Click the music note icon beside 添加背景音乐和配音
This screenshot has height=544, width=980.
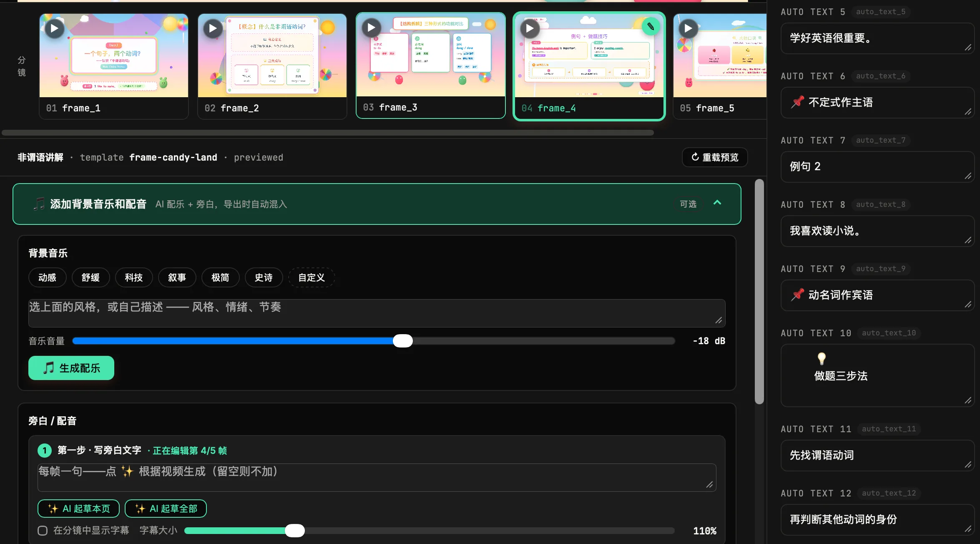[x=39, y=204]
